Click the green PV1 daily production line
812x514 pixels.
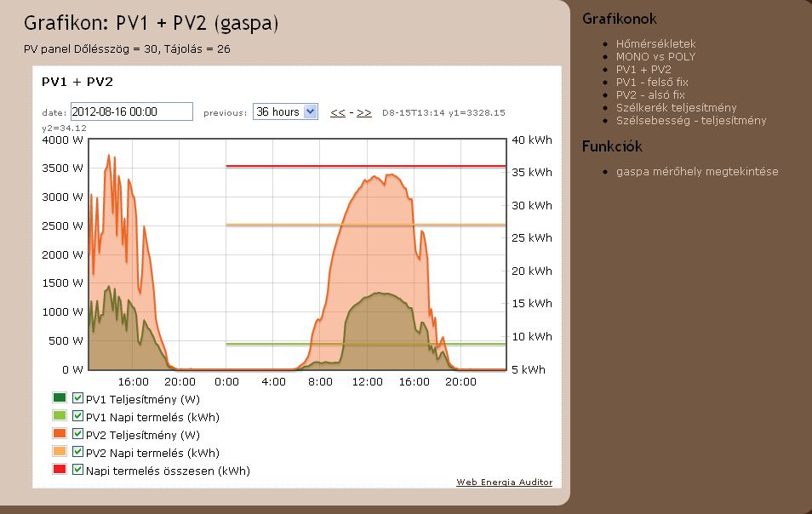pyautogui.click(x=366, y=344)
